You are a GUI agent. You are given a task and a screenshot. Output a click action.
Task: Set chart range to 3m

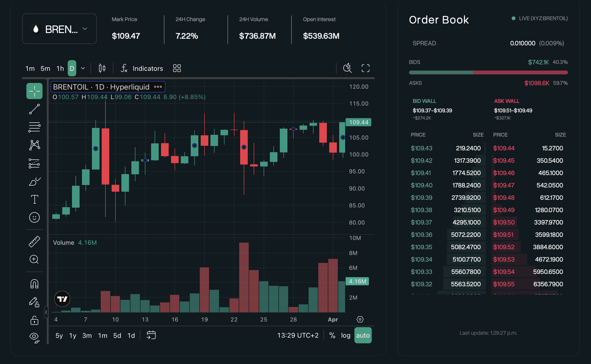click(x=87, y=335)
